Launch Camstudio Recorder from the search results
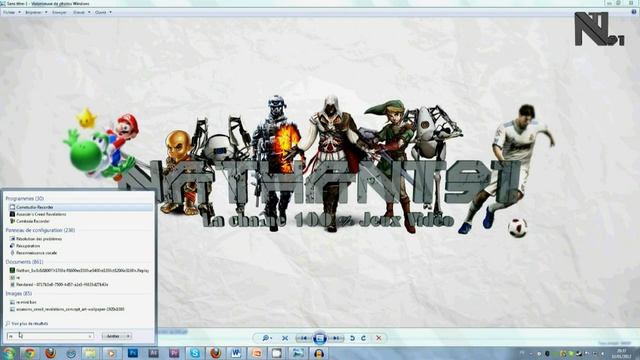640x360 pixels. [x=80, y=207]
